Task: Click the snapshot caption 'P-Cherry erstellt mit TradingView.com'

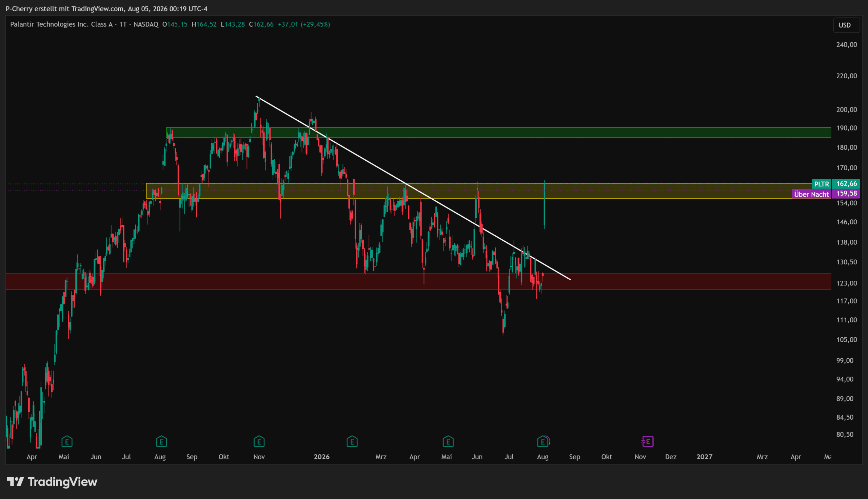Action: (x=65, y=8)
